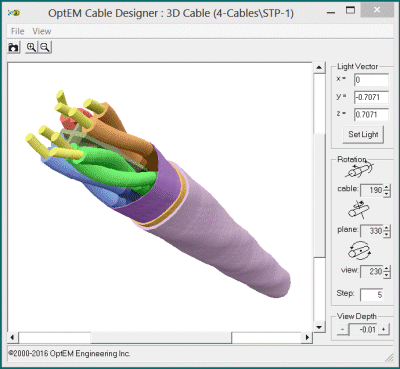Increment plane rotation with up arrow
Image resolution: width=400 pixels, height=369 pixels.
click(x=387, y=228)
